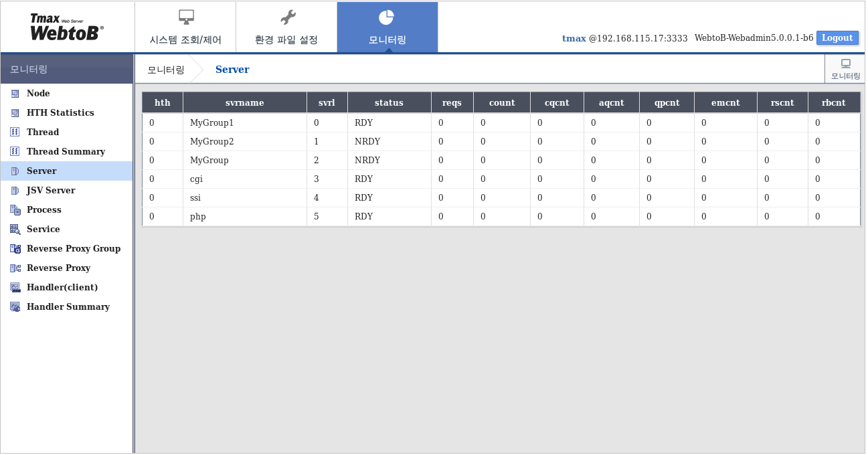
Task: Click the Handler Summary icon in sidebar
Action: (x=15, y=306)
